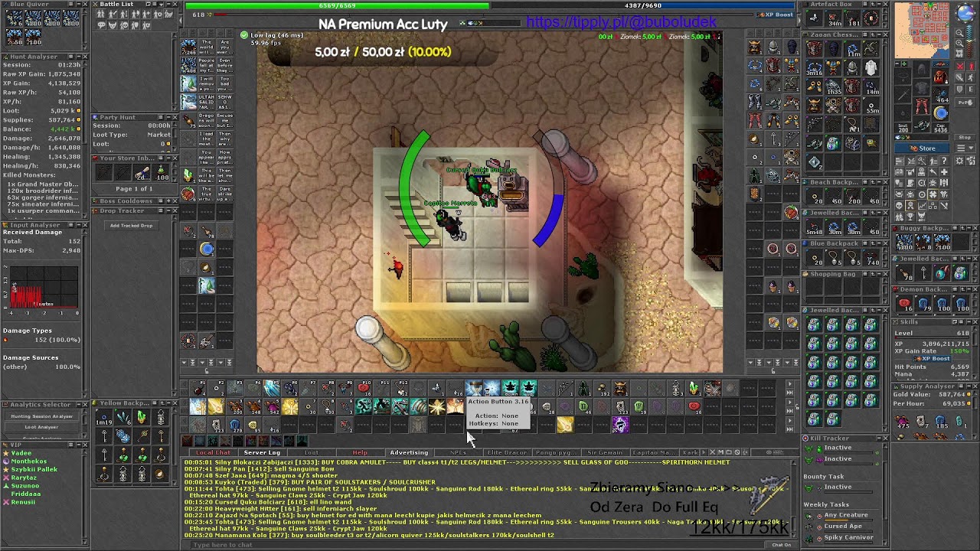The height and width of the screenshot is (551, 980).
Task: Click sun burst spell action button
Action: pos(437,406)
